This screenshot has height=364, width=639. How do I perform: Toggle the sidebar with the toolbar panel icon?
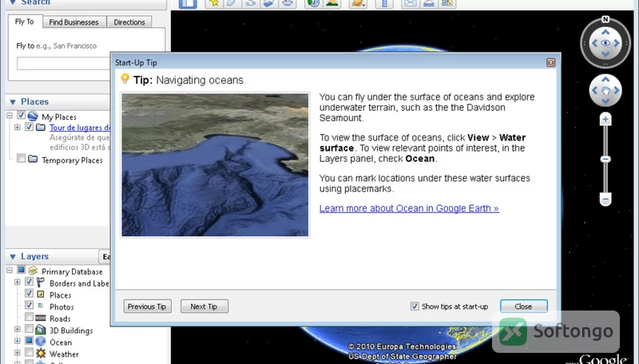188,4
